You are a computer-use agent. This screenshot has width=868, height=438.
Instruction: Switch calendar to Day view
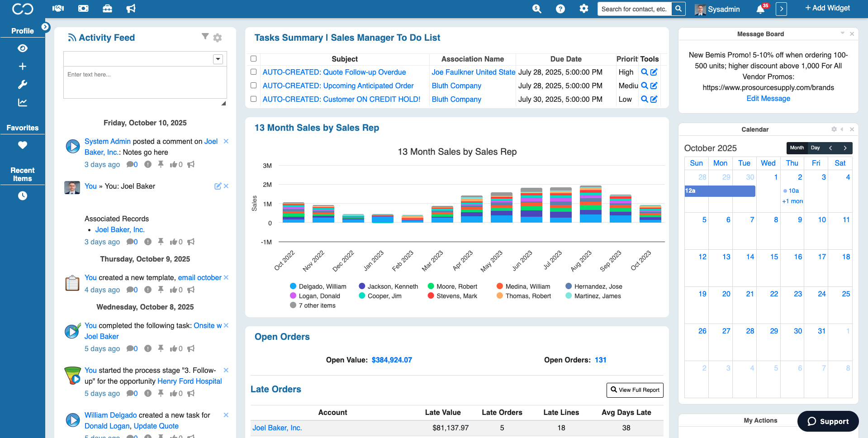click(x=815, y=148)
